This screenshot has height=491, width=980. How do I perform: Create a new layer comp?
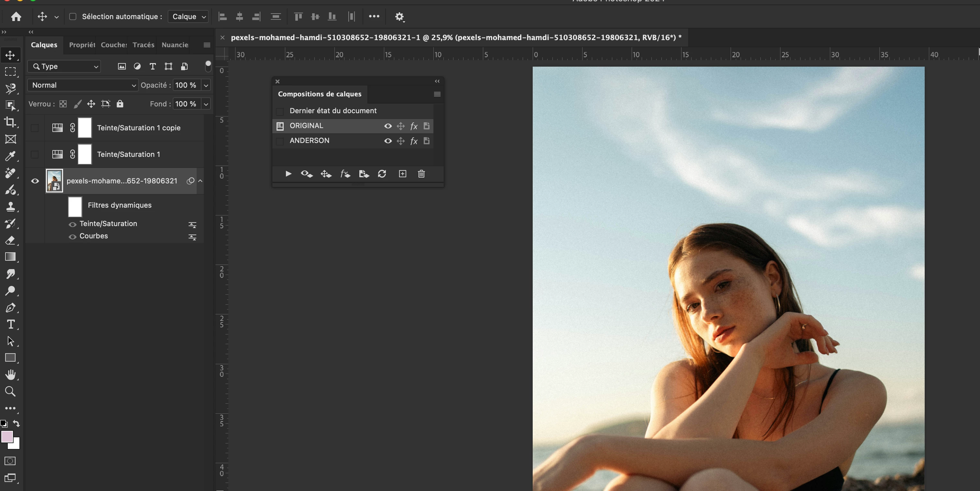click(402, 174)
